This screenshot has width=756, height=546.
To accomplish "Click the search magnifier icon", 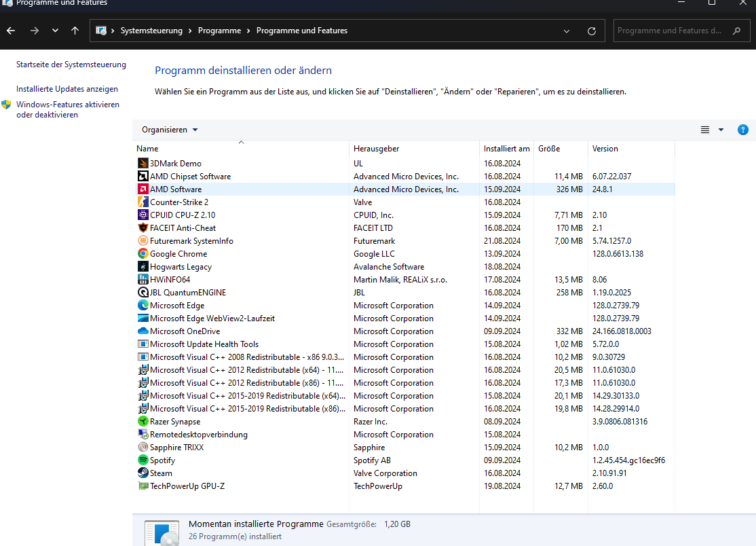I will tap(736, 31).
